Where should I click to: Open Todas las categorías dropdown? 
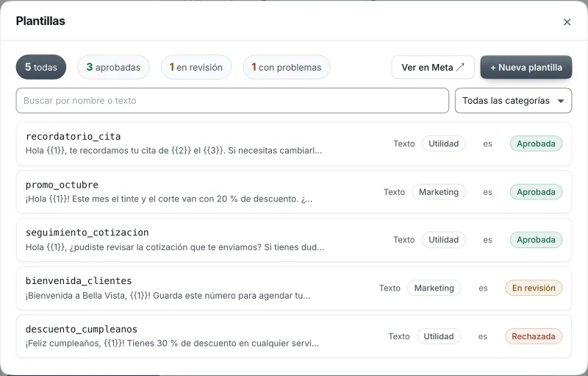click(513, 101)
